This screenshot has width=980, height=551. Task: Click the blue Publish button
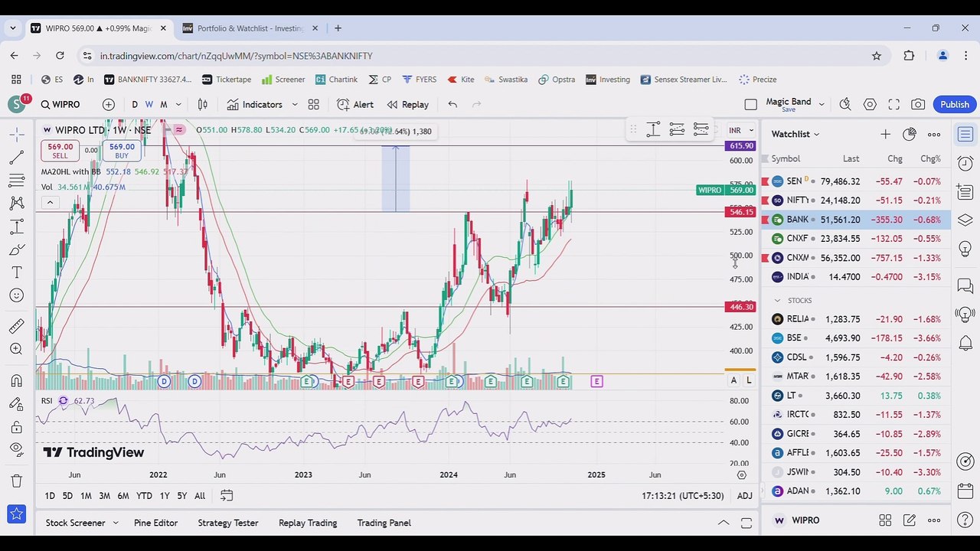pyautogui.click(x=955, y=105)
